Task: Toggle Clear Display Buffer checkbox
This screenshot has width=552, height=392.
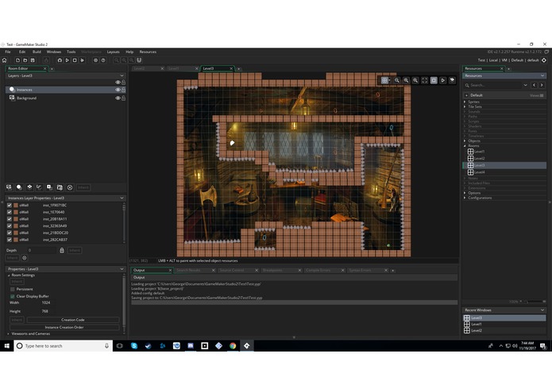Action: tap(13, 296)
